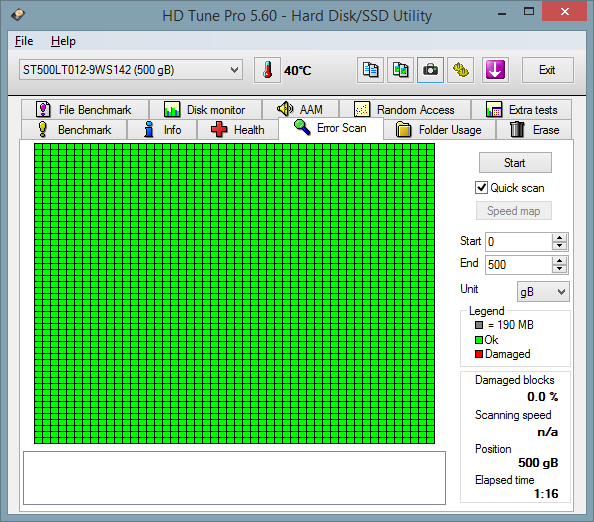594x522 pixels.
Task: Open the Health tab with red cross
Action: [x=238, y=130]
